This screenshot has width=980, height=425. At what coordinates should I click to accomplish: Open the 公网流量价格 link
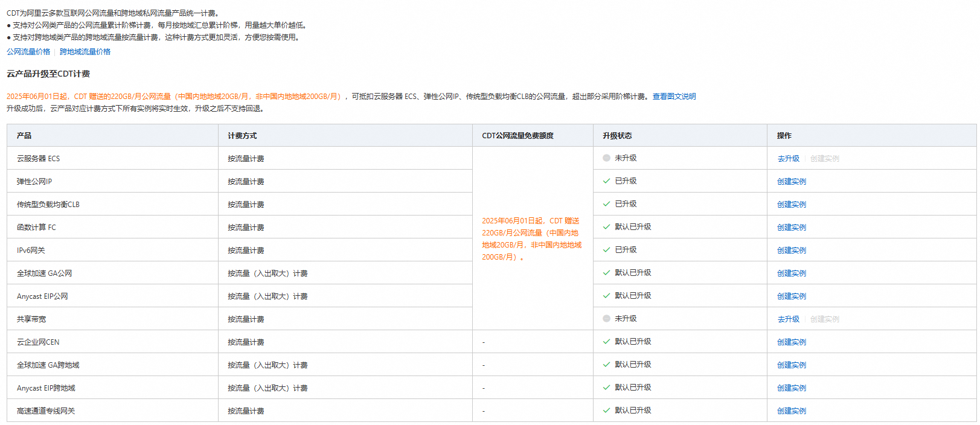coord(28,52)
